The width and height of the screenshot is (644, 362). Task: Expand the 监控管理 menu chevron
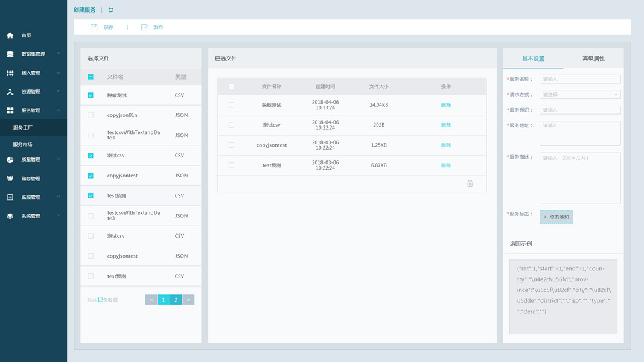tap(59, 197)
